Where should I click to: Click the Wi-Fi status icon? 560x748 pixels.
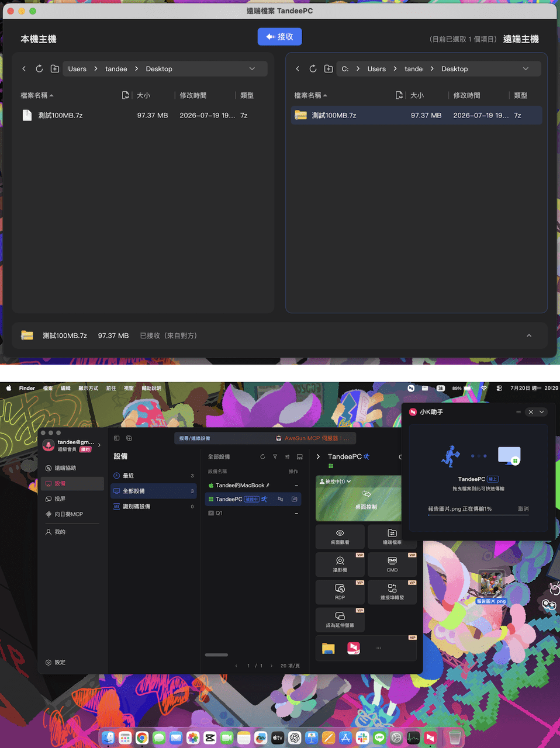coord(484,388)
